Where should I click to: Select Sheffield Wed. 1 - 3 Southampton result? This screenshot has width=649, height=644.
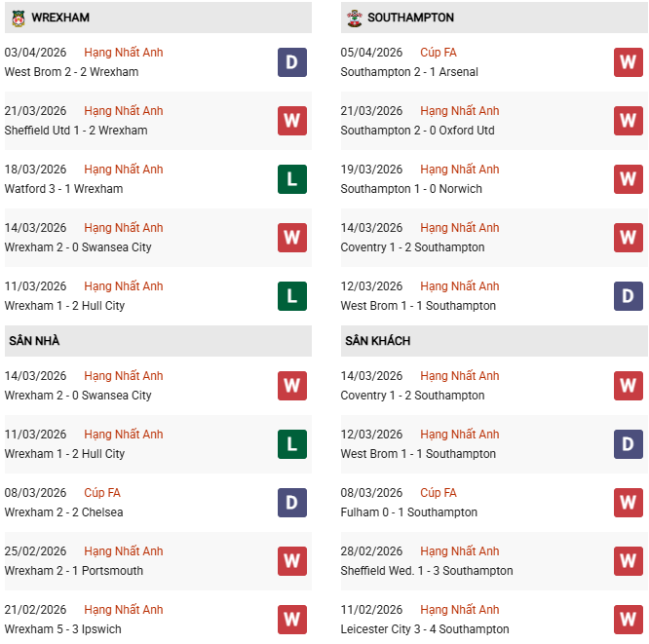427,571
